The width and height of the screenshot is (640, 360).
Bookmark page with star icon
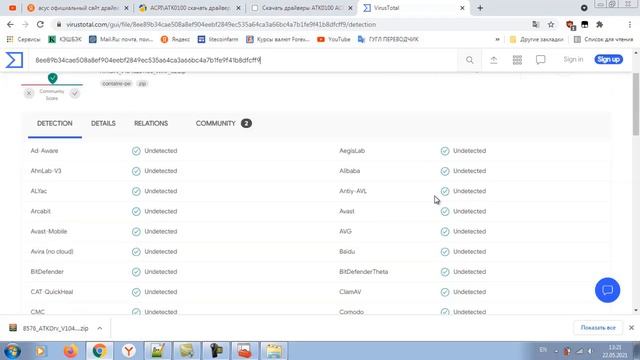tap(551, 24)
